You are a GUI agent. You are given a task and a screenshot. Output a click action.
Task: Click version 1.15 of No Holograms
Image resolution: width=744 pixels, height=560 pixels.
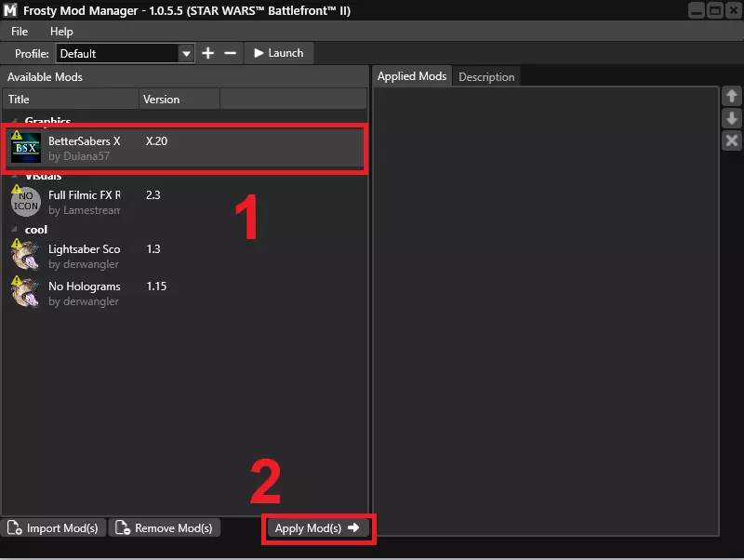pyautogui.click(x=156, y=287)
